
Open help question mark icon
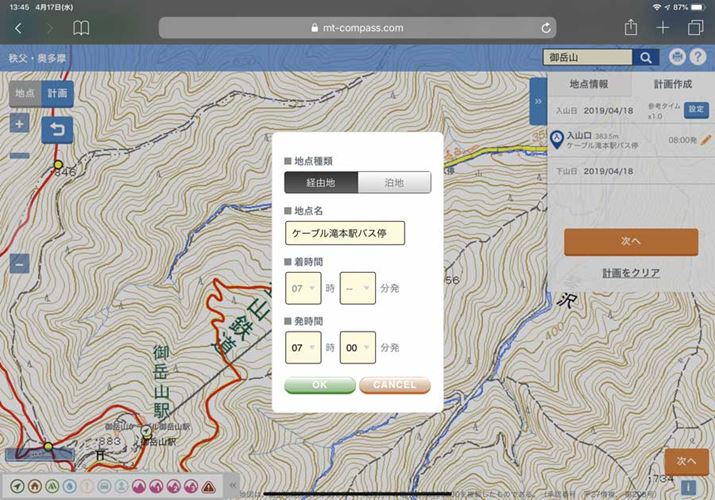coord(698,58)
